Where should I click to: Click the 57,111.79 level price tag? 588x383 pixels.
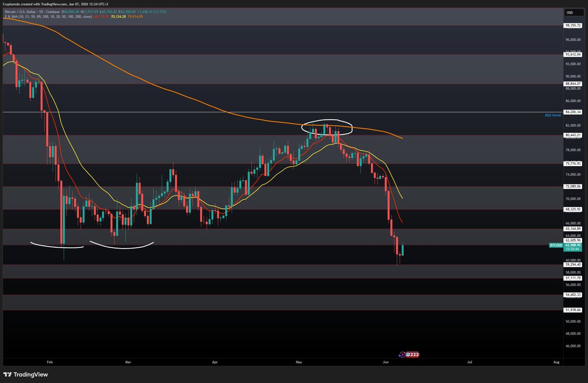click(x=573, y=278)
